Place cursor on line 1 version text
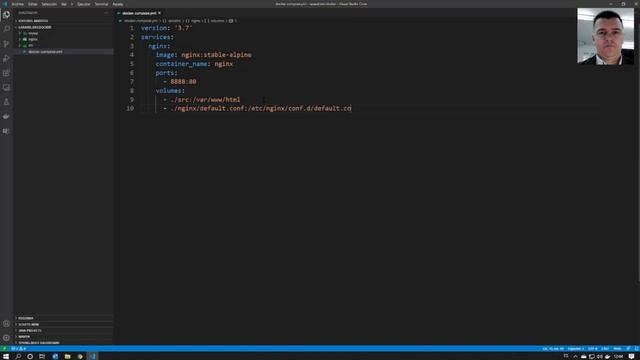This screenshot has height=360, width=640. (167, 28)
